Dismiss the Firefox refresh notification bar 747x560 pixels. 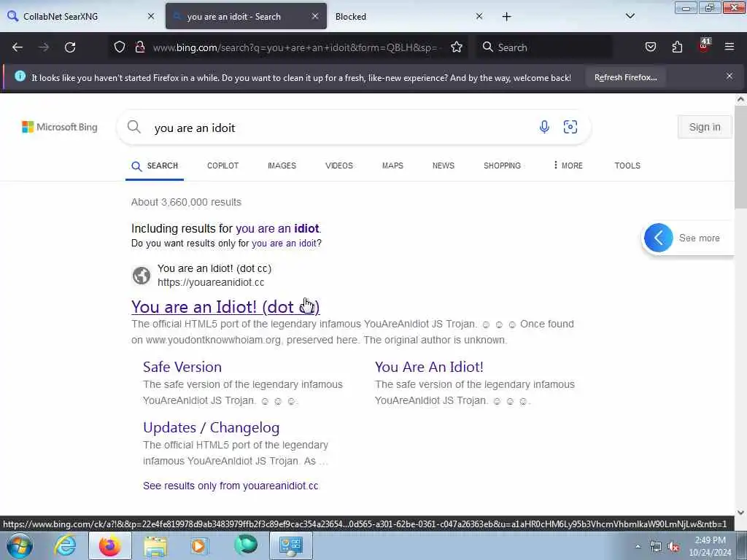[729, 76]
